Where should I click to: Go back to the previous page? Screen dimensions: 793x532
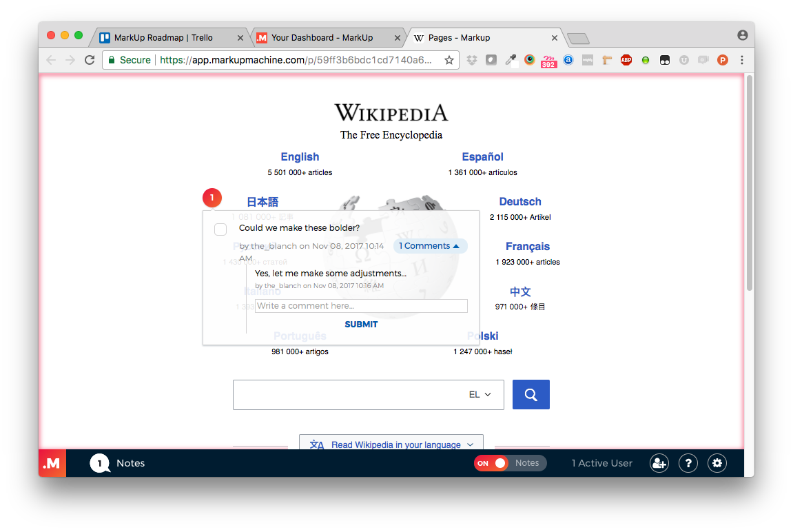51,60
